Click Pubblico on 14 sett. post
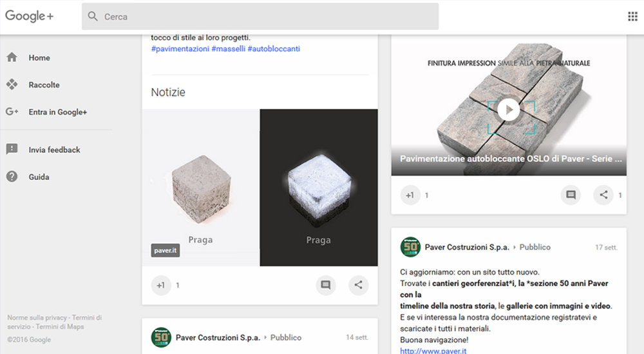The height and width of the screenshot is (354, 644). click(286, 337)
